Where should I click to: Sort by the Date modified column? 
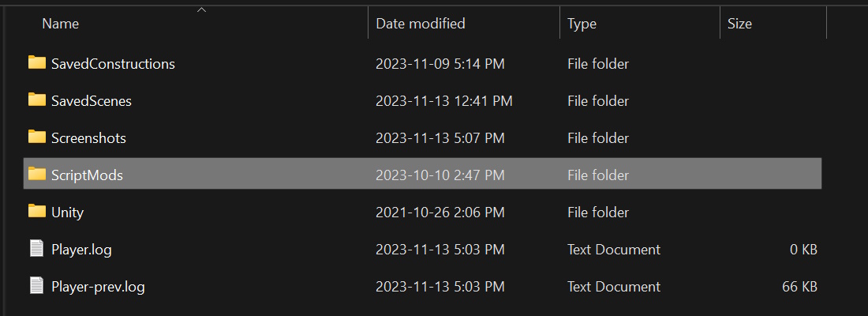tap(420, 24)
